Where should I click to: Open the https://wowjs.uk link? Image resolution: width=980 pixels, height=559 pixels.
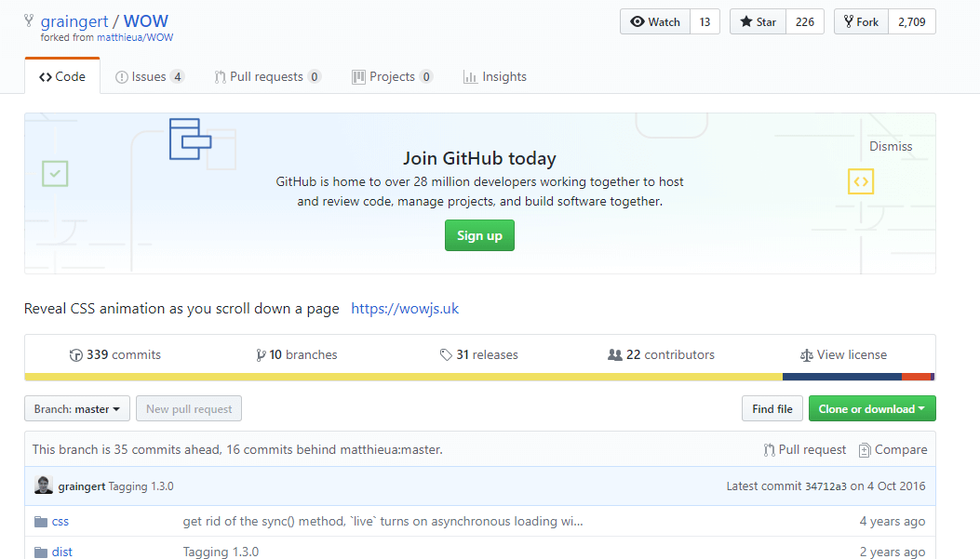[405, 309]
